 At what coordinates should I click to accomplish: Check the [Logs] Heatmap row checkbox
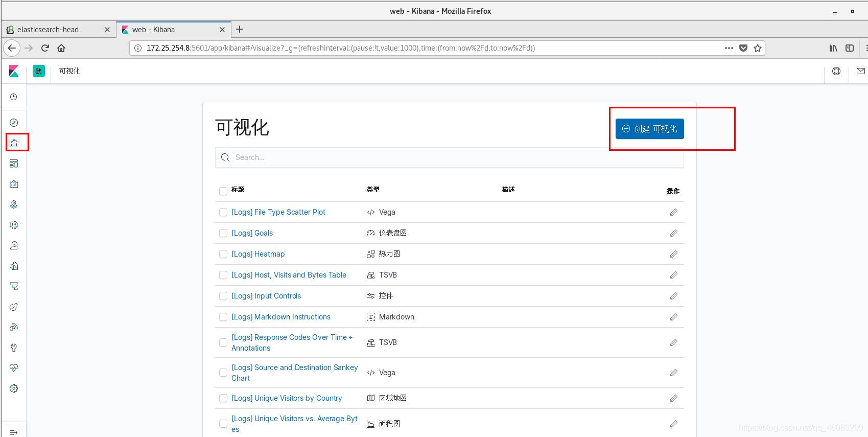[223, 254]
